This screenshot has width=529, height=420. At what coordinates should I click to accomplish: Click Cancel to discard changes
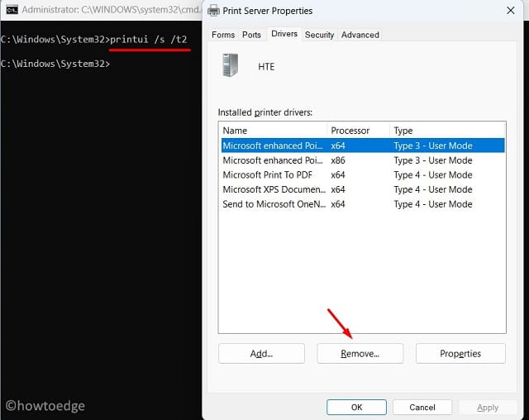[x=422, y=407]
